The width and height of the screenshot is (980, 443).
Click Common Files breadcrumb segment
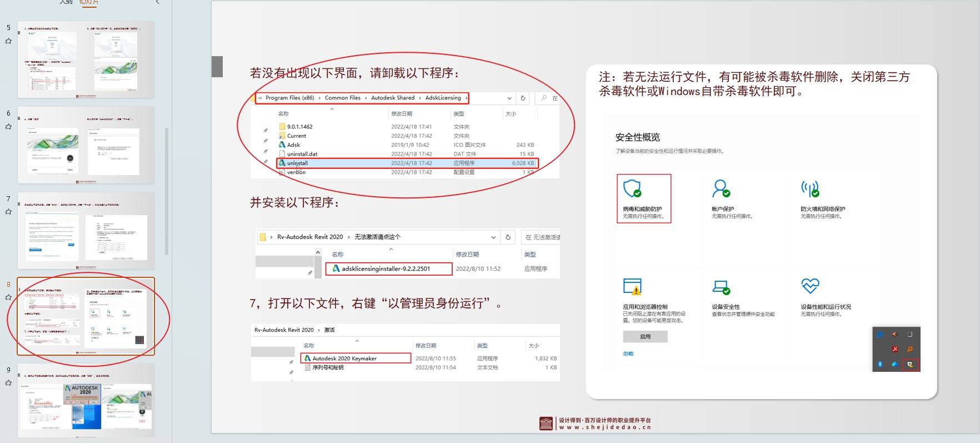pyautogui.click(x=343, y=98)
